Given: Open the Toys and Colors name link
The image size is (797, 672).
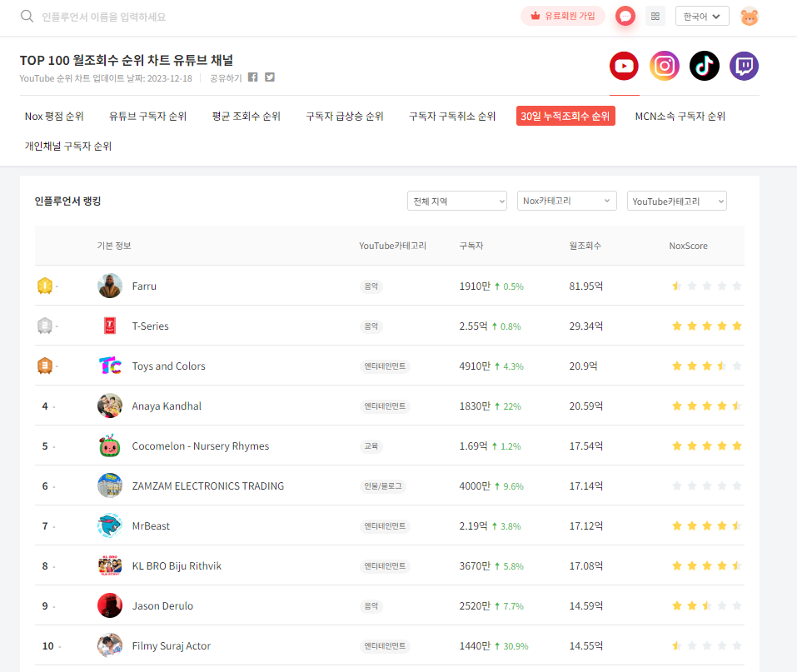Looking at the screenshot, I should click(168, 366).
